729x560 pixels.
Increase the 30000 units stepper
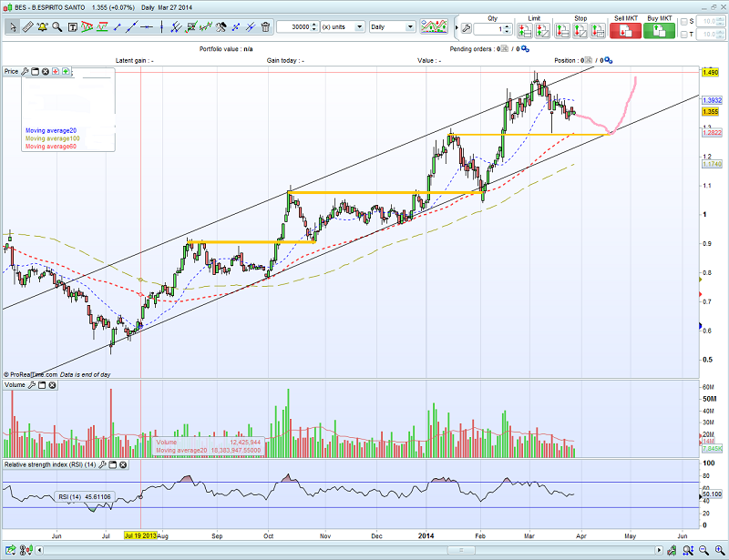[314, 25]
